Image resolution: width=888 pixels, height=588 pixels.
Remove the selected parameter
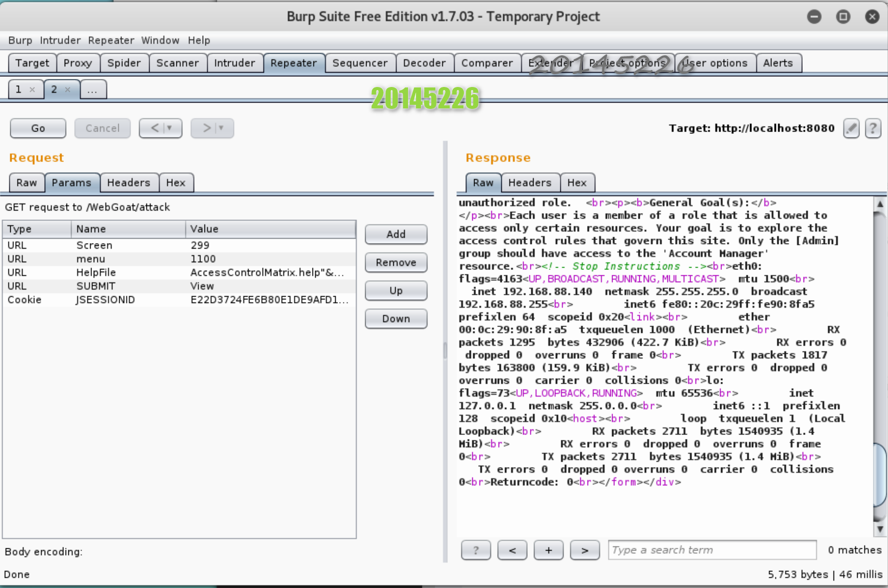(396, 262)
